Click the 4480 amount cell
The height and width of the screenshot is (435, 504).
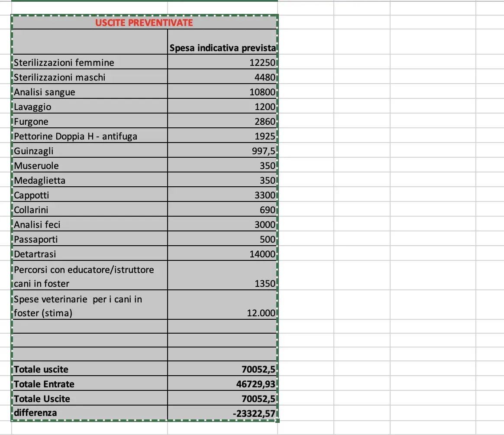coord(222,77)
